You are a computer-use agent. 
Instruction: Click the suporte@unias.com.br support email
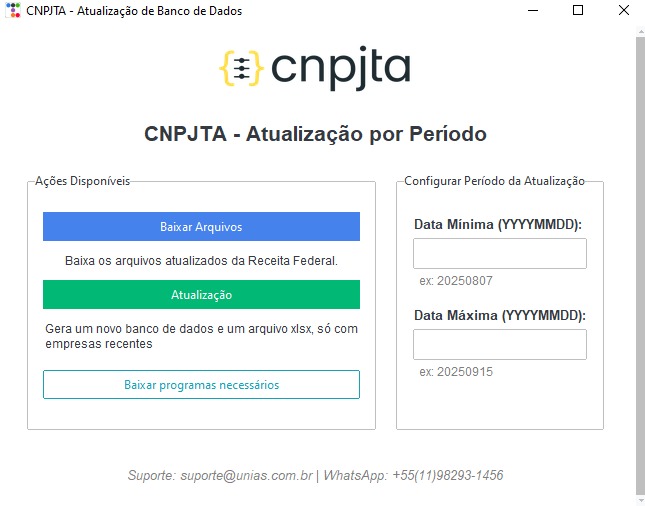click(244, 476)
